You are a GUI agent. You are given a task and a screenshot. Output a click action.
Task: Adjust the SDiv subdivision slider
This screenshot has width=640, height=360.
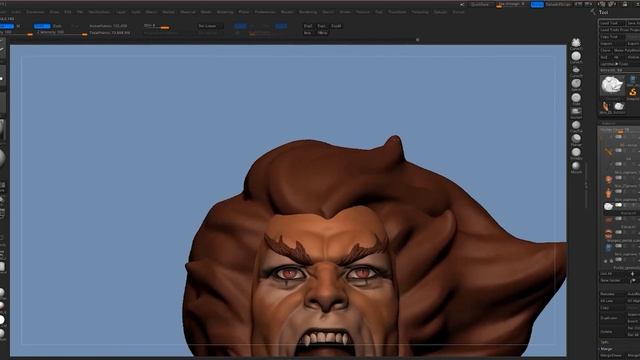[157, 26]
